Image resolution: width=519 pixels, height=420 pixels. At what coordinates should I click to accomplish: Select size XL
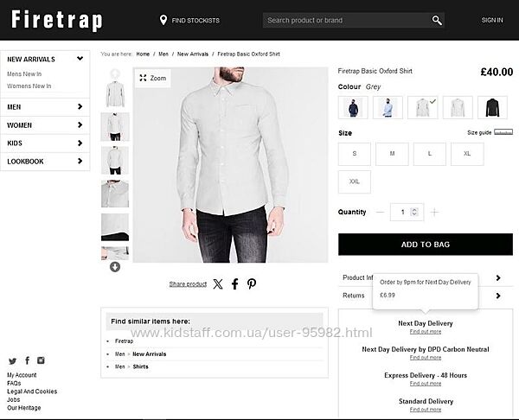pyautogui.click(x=467, y=154)
